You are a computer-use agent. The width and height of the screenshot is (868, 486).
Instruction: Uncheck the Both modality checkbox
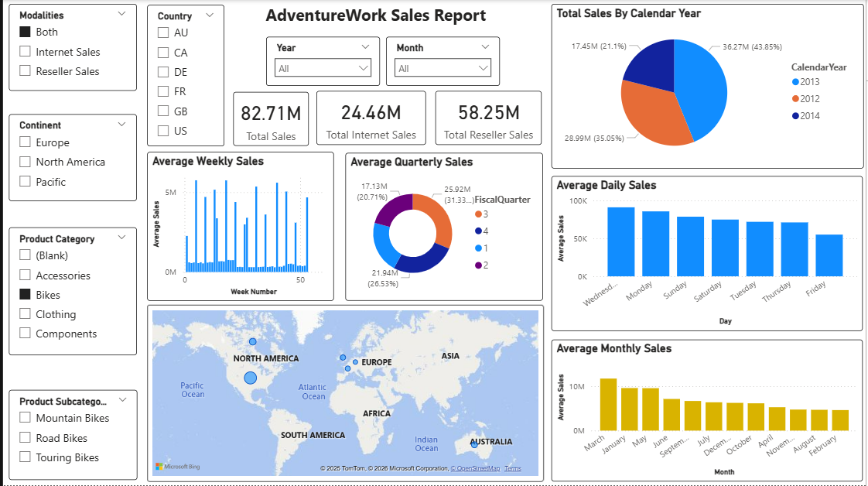[x=25, y=32]
